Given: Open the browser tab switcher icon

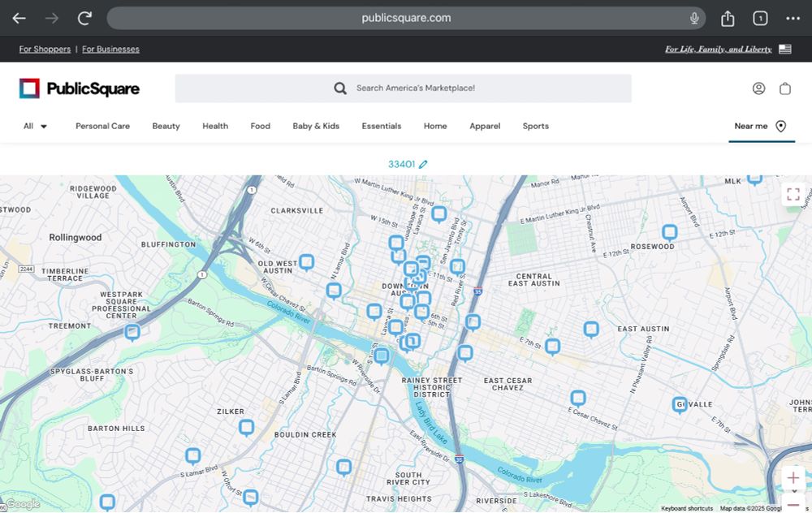Looking at the screenshot, I should point(760,18).
